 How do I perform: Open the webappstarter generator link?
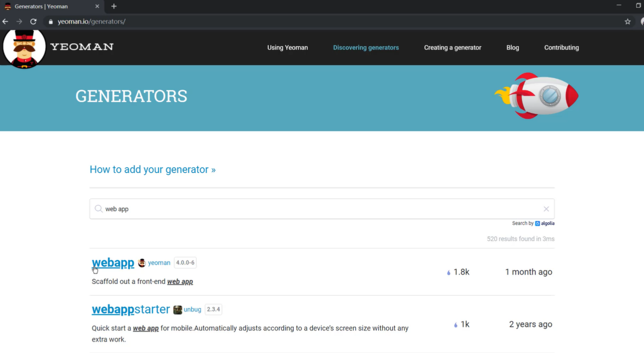click(131, 309)
